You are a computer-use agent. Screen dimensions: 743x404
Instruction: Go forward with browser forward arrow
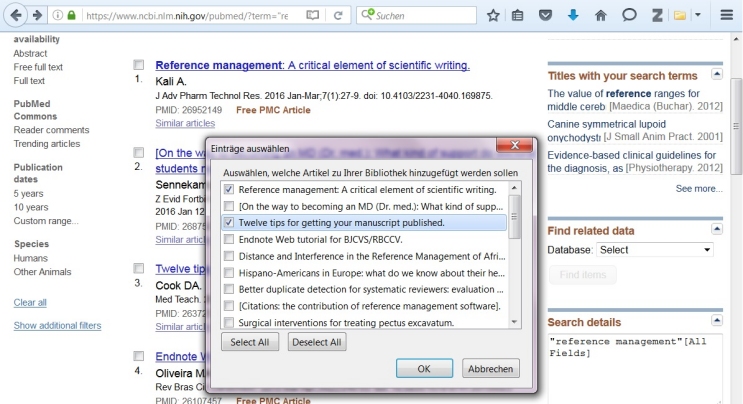click(x=37, y=15)
